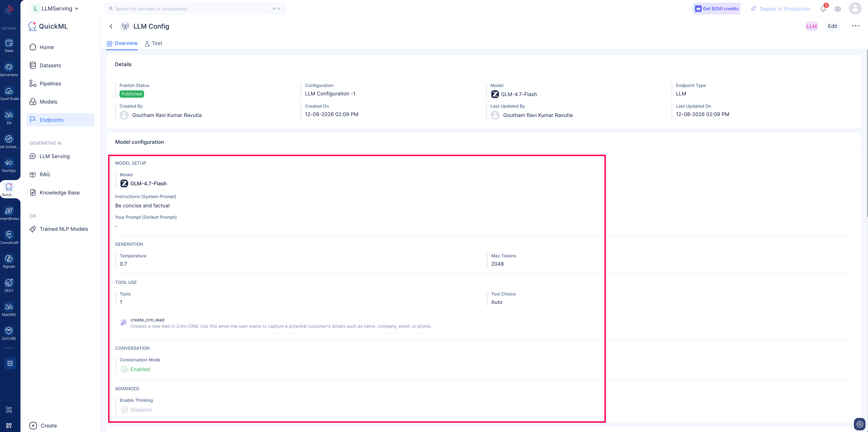Click the create_crm_lead tool wrench icon

[124, 323]
